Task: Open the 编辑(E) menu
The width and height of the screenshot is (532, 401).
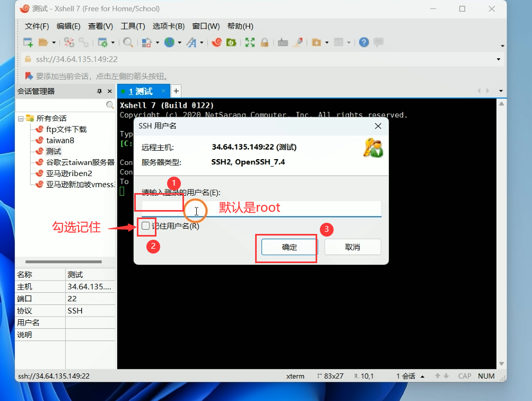Action: click(68, 26)
